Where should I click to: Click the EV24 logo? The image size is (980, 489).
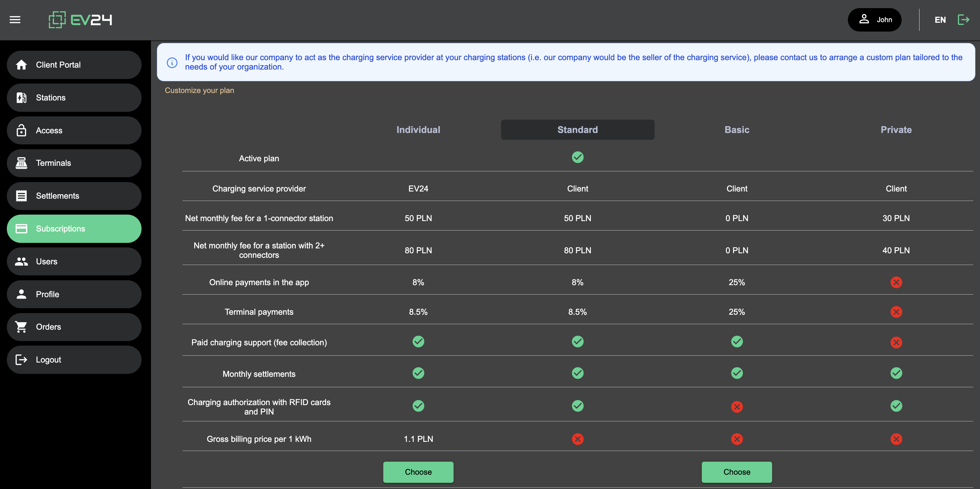80,20
